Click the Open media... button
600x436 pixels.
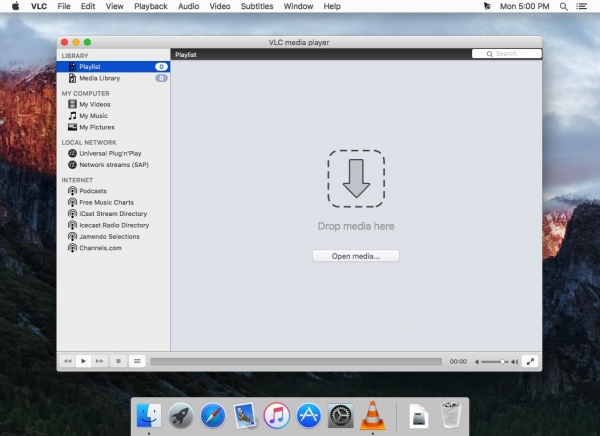356,256
